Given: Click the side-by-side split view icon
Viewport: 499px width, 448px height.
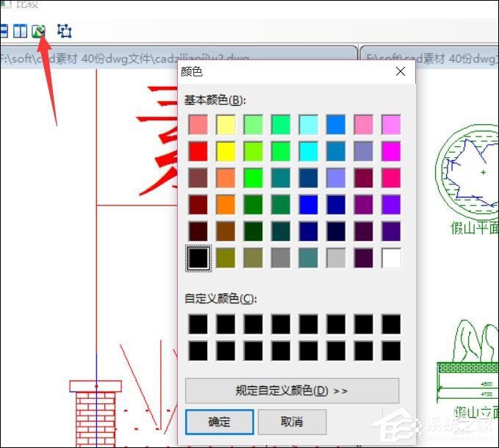Looking at the screenshot, I should 21,31.
